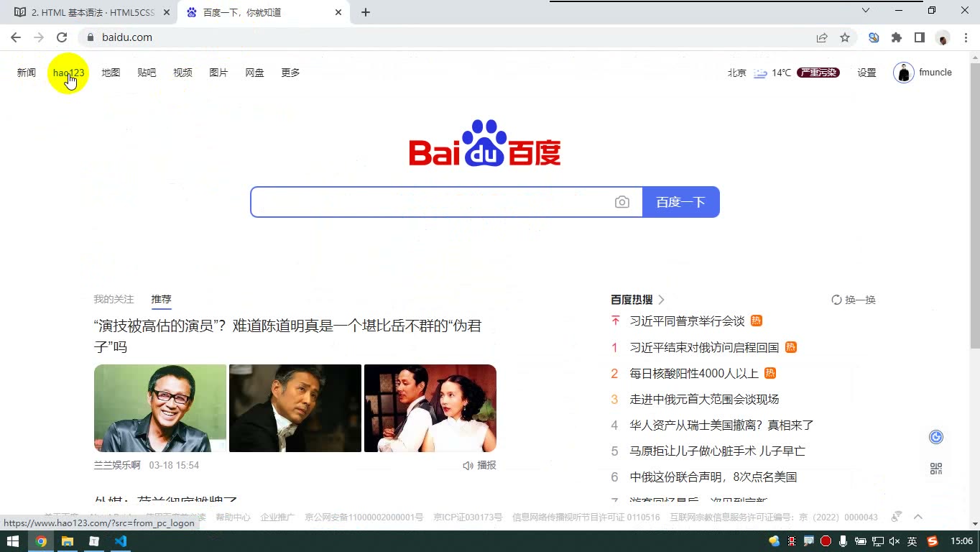Click the volume muted tray icon
The image size is (980, 552).
(x=895, y=541)
